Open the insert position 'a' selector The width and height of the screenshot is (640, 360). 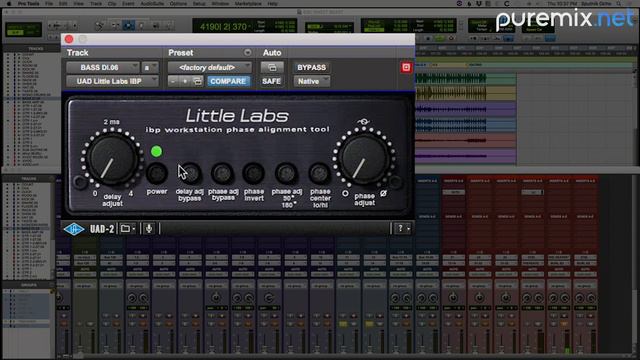click(x=149, y=67)
